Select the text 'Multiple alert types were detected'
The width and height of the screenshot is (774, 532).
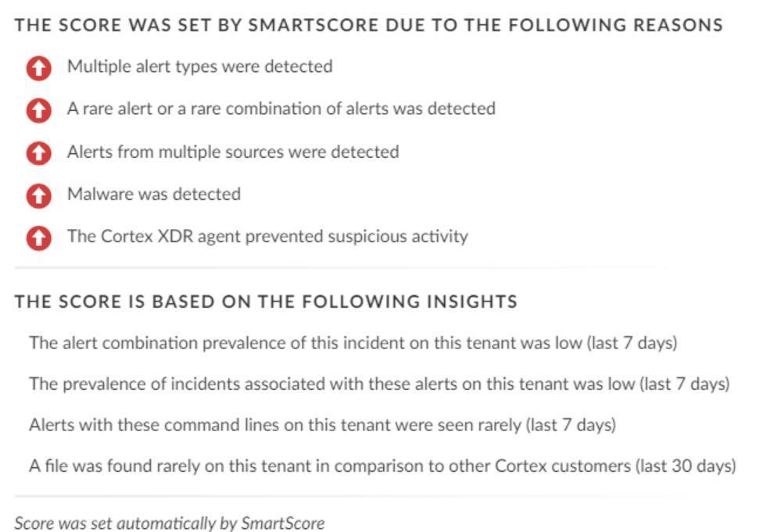[200, 66]
